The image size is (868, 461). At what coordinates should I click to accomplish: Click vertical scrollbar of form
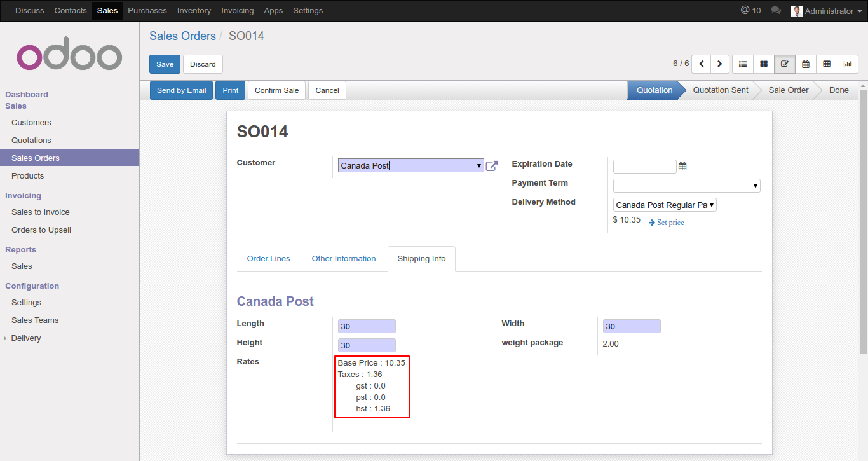(863, 223)
